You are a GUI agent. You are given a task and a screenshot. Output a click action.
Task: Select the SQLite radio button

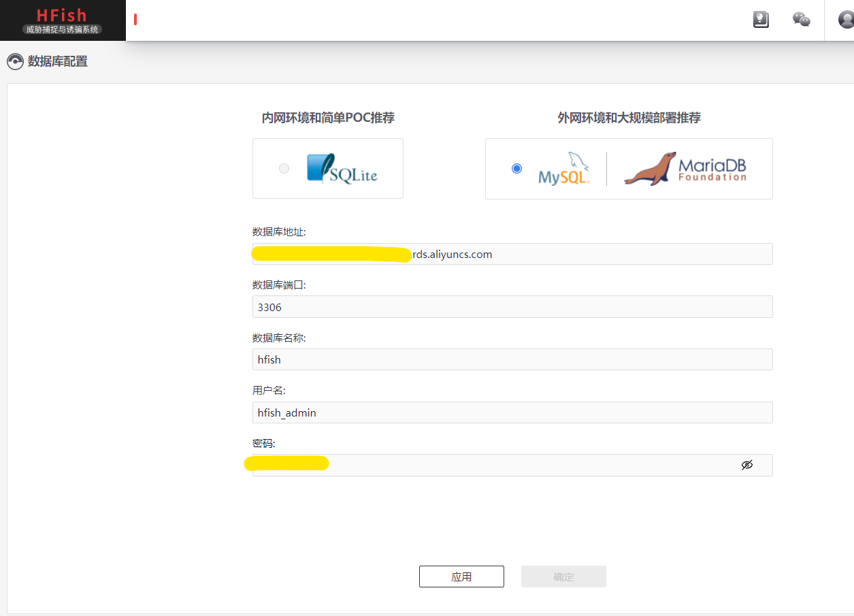(x=284, y=168)
